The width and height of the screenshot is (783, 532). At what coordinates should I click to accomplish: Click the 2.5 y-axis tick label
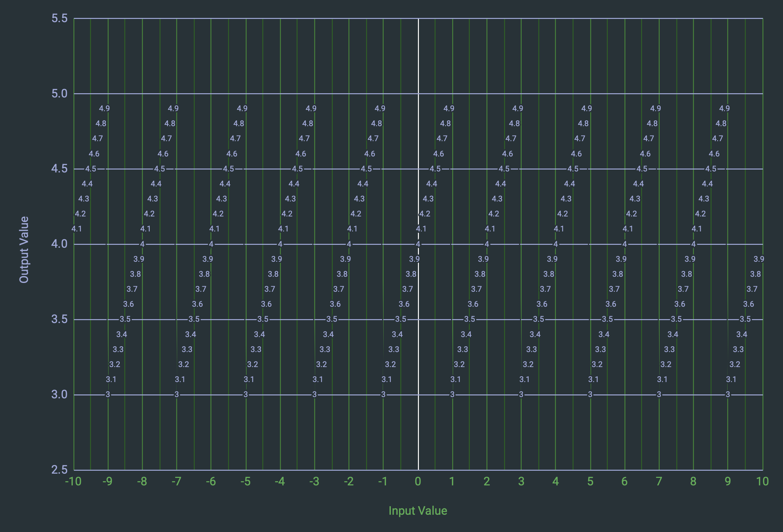pyautogui.click(x=59, y=470)
